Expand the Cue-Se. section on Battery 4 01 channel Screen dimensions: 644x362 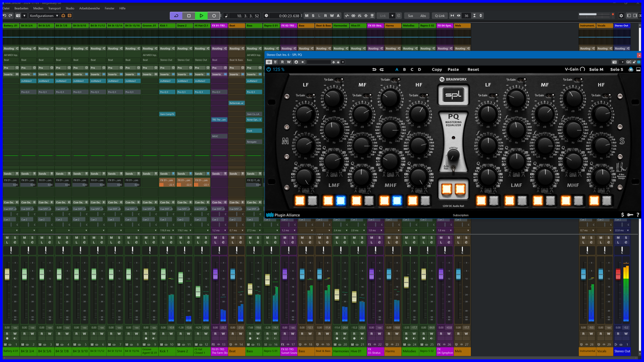point(11,202)
